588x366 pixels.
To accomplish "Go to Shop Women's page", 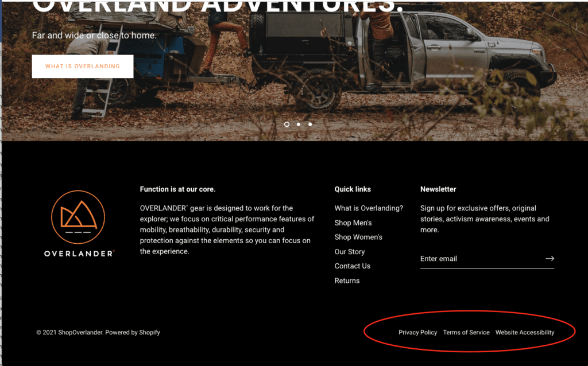I will coord(358,237).
